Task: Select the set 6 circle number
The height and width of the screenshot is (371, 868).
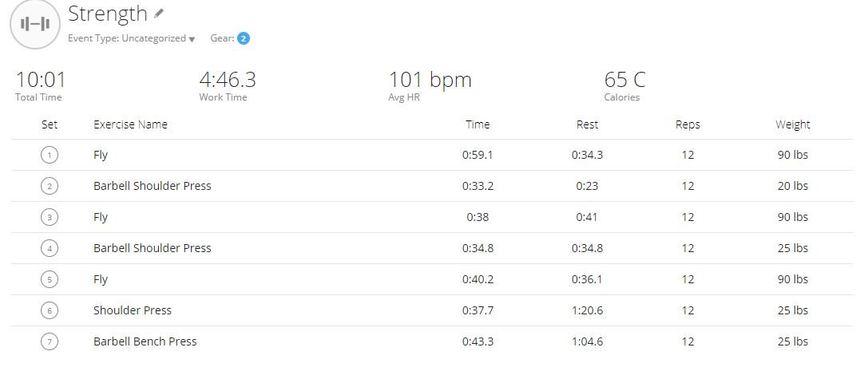Action: (50, 310)
